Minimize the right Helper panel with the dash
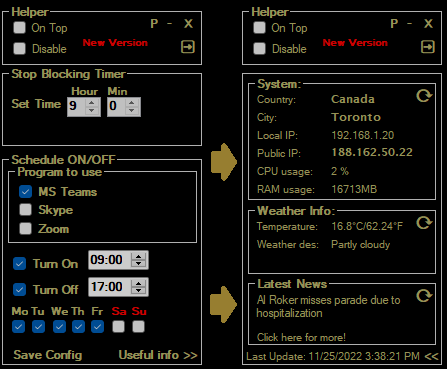The image size is (447, 369). (410, 24)
